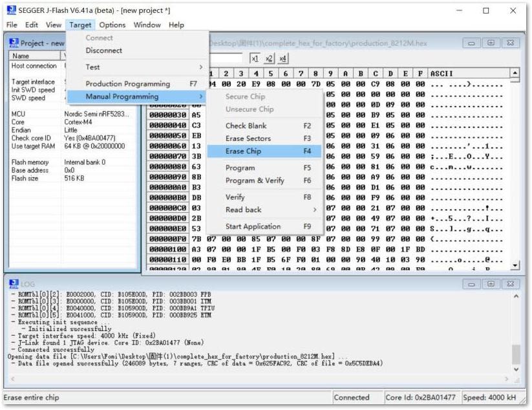Select the Check core ID row

(x=73, y=138)
